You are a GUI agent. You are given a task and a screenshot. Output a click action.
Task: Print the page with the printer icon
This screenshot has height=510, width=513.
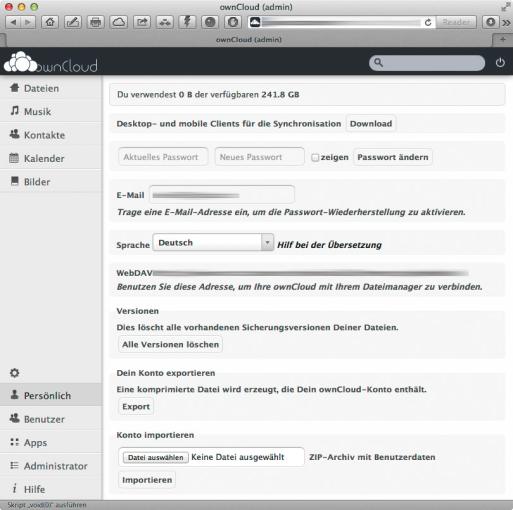click(96, 22)
